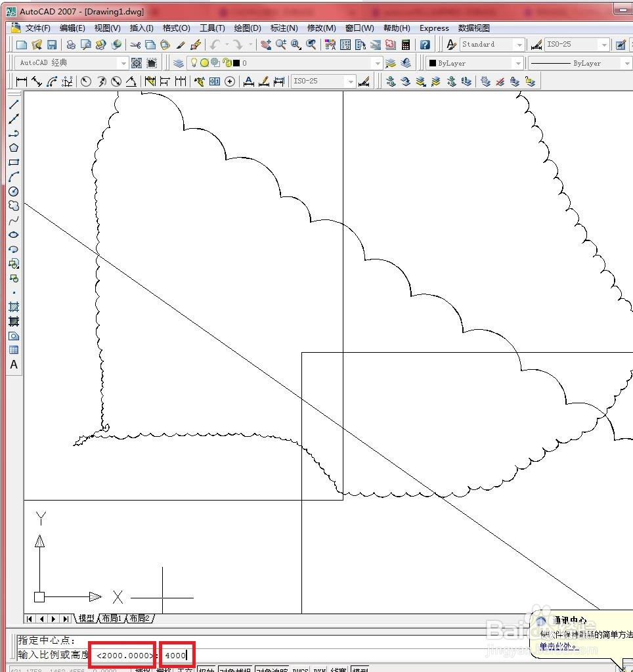Click the Plot (print) icon
633x672 pixels.
point(71,45)
